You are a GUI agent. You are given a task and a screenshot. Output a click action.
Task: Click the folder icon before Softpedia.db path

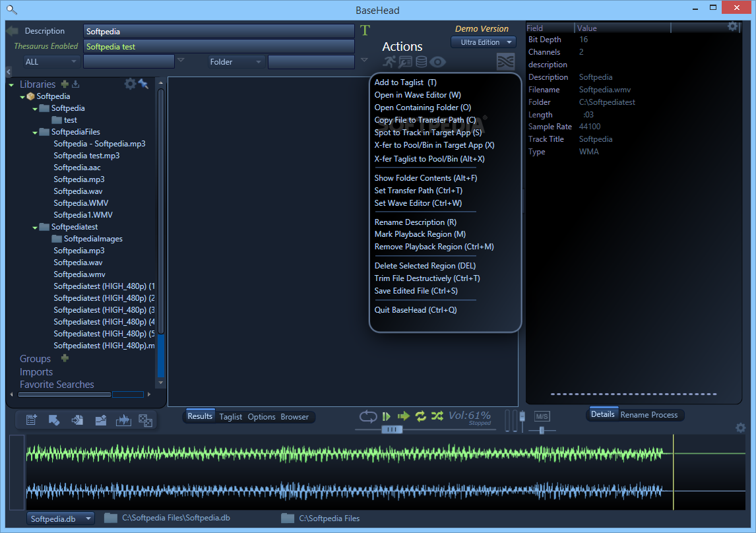pyautogui.click(x=111, y=518)
